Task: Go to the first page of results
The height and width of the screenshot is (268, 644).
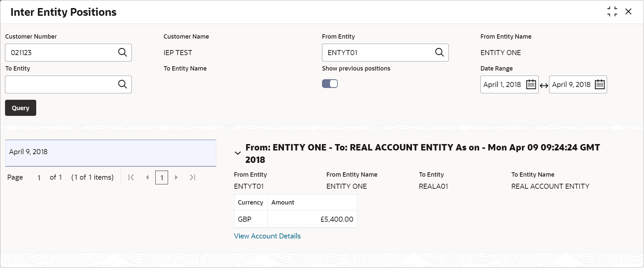Action: point(131,177)
